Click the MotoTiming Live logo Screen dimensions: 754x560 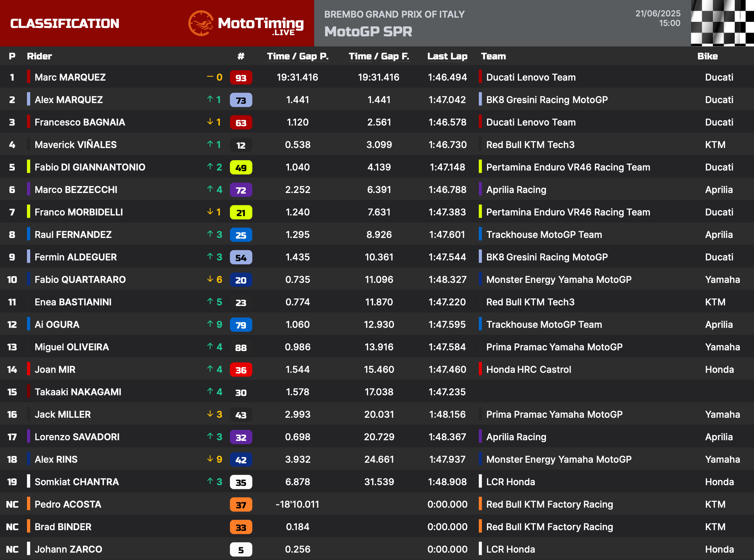click(x=246, y=24)
